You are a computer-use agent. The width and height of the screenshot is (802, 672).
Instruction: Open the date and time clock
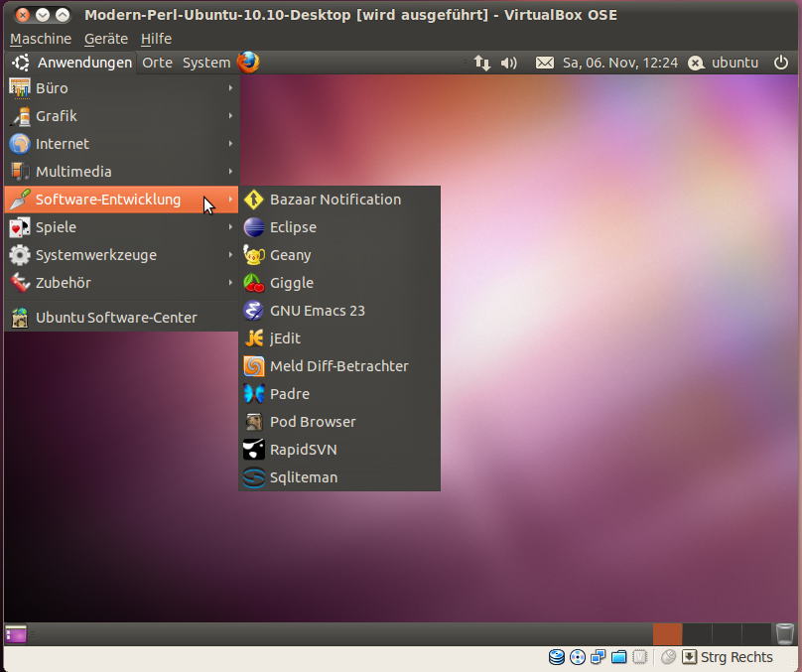point(620,63)
